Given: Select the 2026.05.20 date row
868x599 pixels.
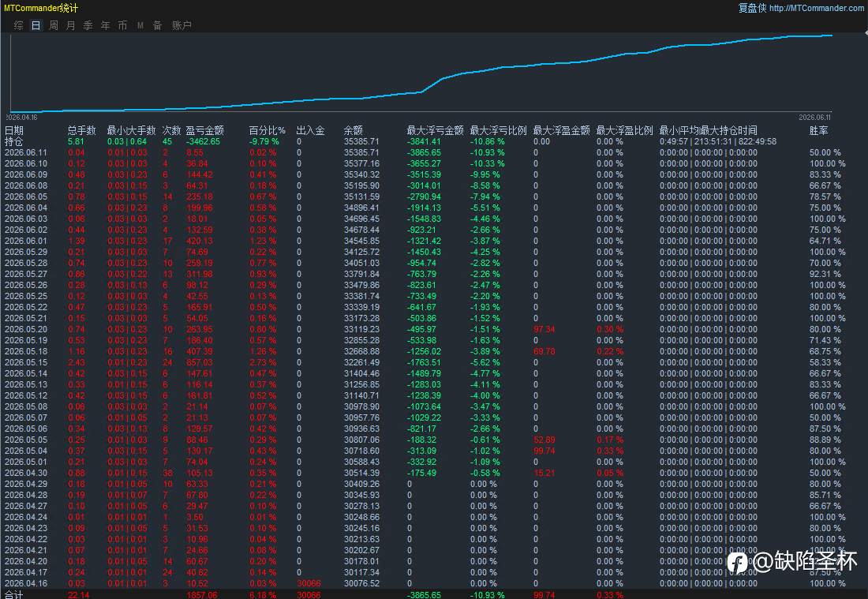Looking at the screenshot, I should click(26, 329).
